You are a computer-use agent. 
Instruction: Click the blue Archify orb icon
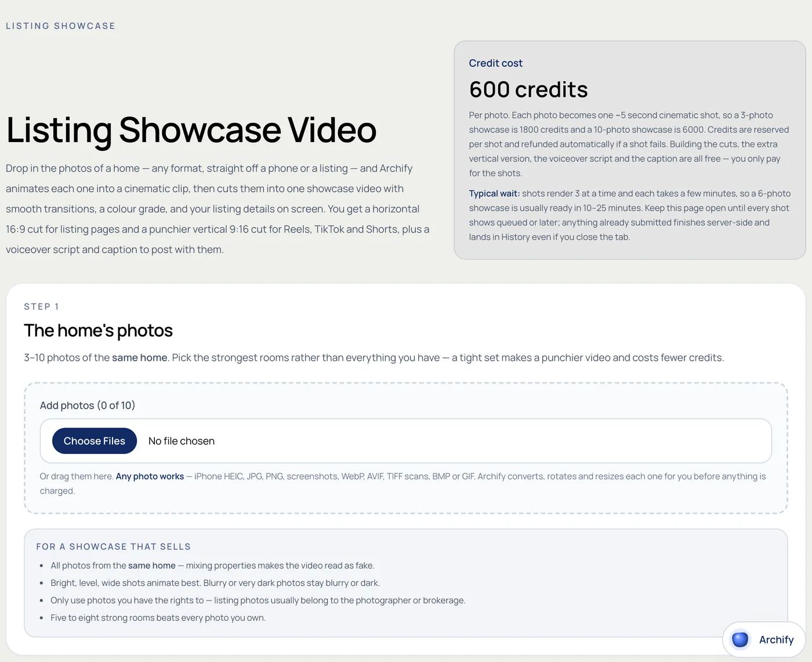tap(740, 639)
